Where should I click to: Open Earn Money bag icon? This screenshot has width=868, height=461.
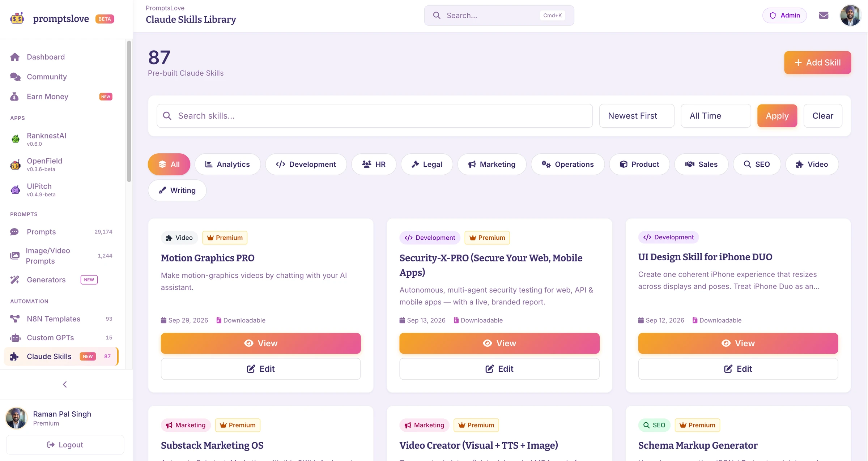point(14,97)
